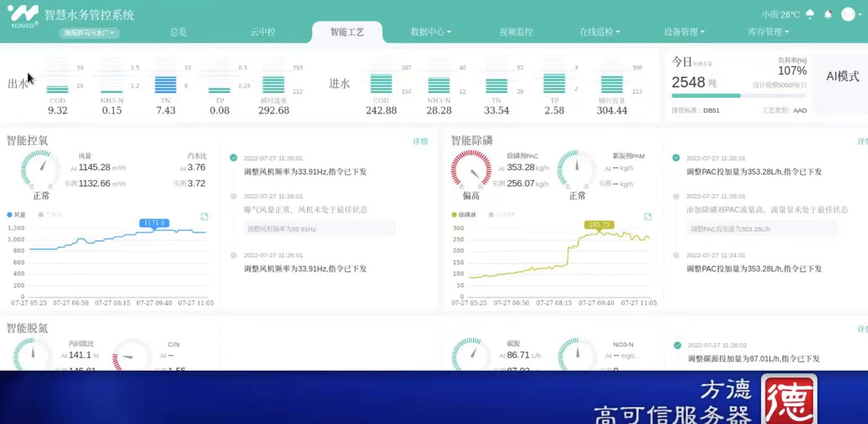Expand the 设备管理 menu
The image size is (868, 424).
click(x=684, y=32)
